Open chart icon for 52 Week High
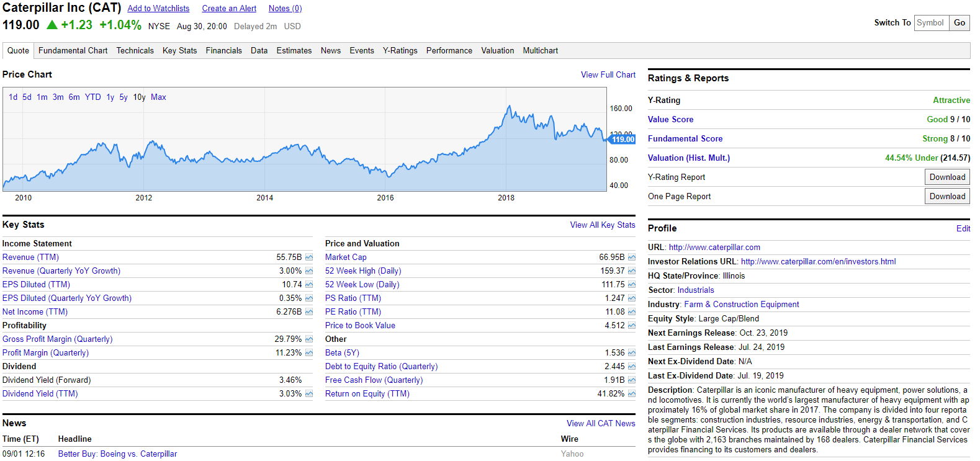This screenshot has height=461, width=980. [x=632, y=271]
